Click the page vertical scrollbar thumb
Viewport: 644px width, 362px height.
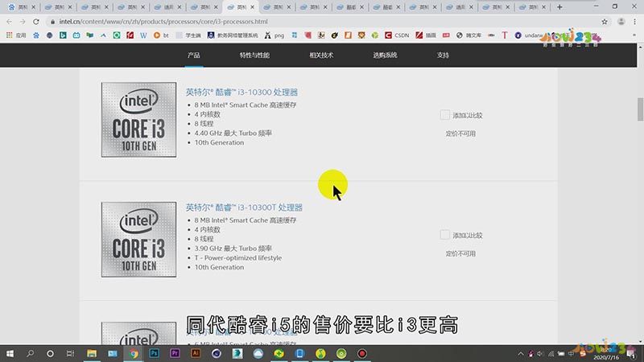(640, 109)
